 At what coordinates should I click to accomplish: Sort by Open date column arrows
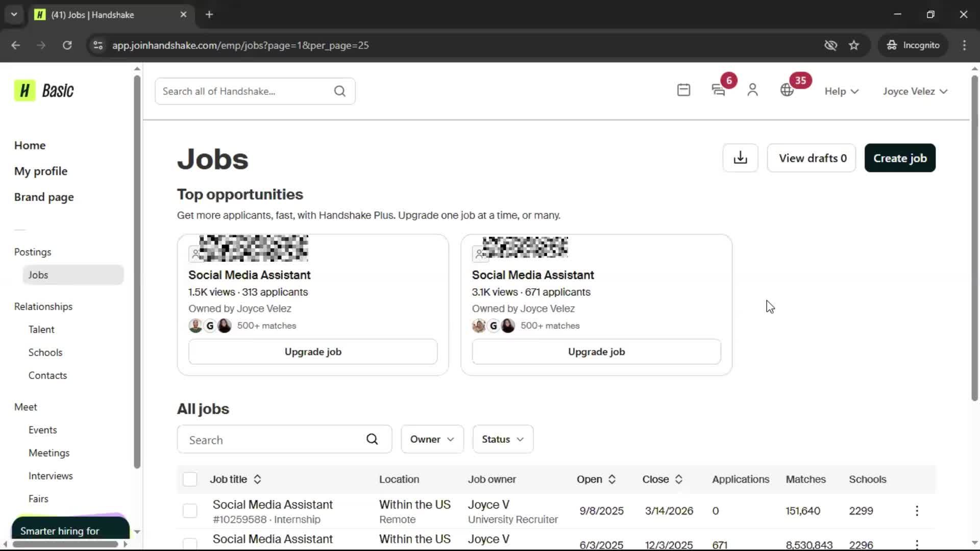(612, 479)
